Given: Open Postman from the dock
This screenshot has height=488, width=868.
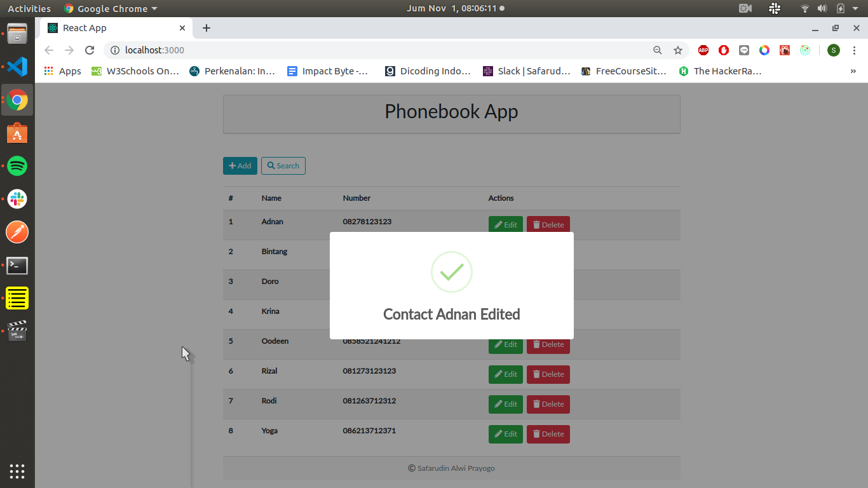Looking at the screenshot, I should click(17, 232).
